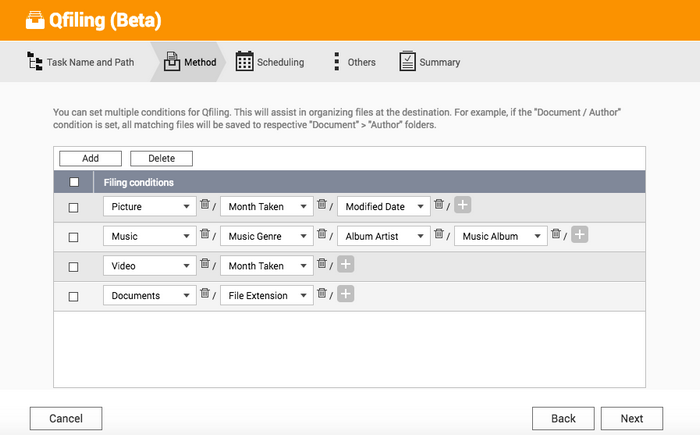Check the Documents row checkbox
The width and height of the screenshot is (700, 435).
74,297
